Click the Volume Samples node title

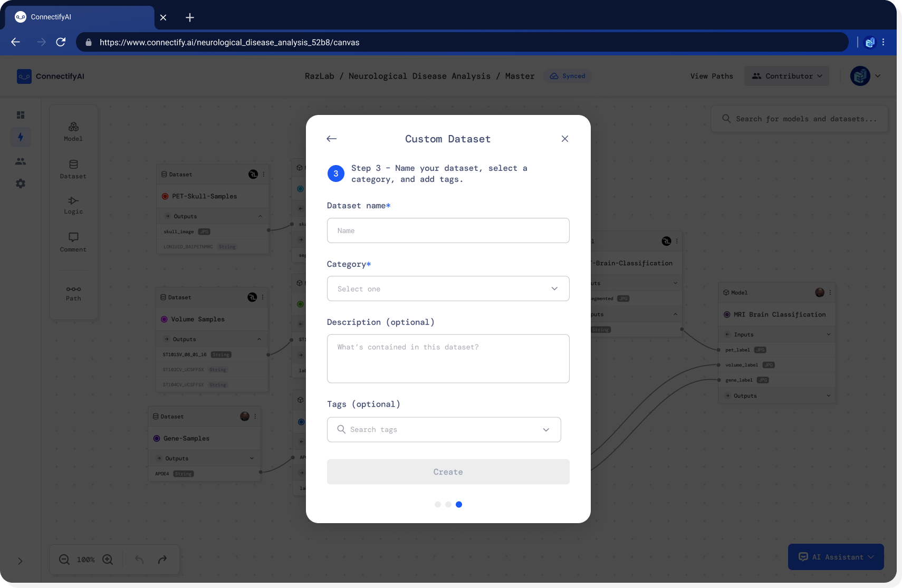pos(197,319)
